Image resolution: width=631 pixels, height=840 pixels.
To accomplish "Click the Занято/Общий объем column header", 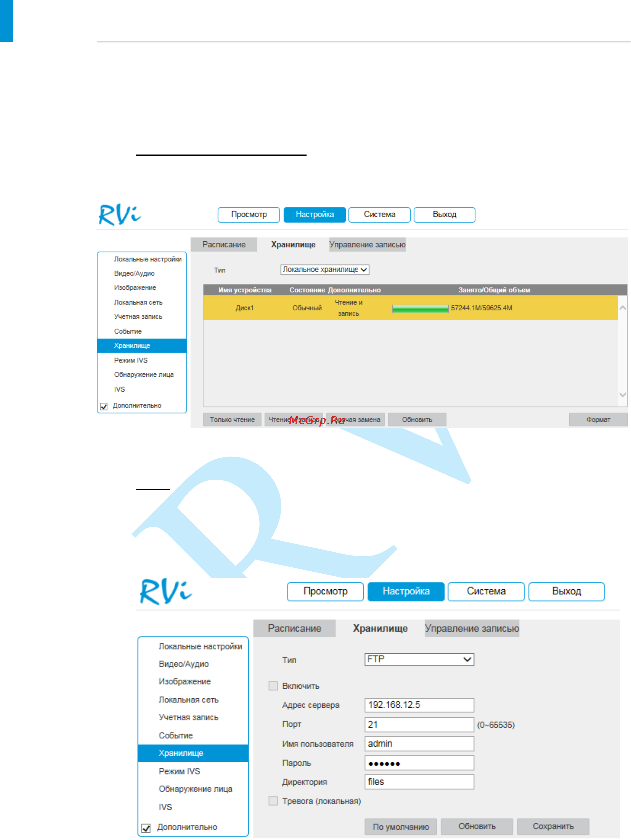I will tap(494, 290).
